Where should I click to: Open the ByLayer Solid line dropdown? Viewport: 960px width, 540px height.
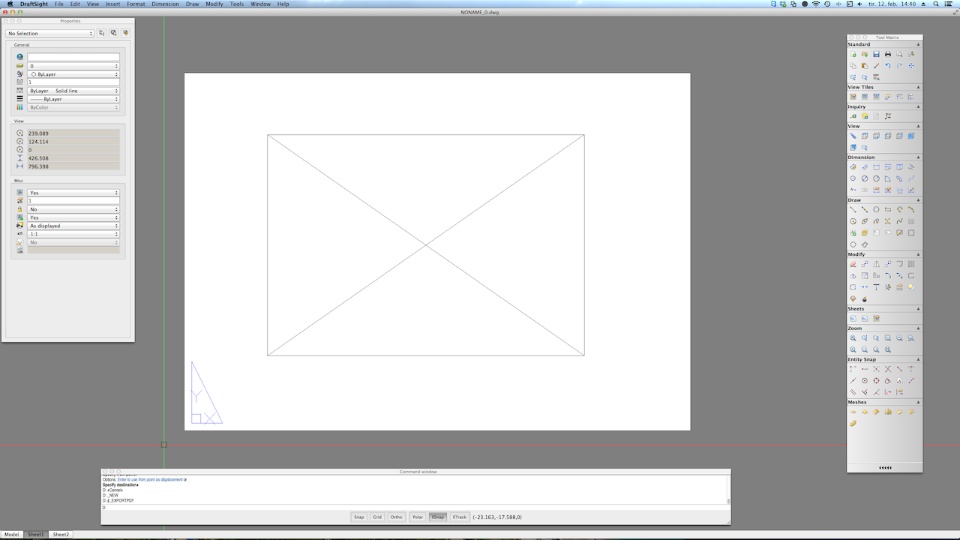(73, 91)
